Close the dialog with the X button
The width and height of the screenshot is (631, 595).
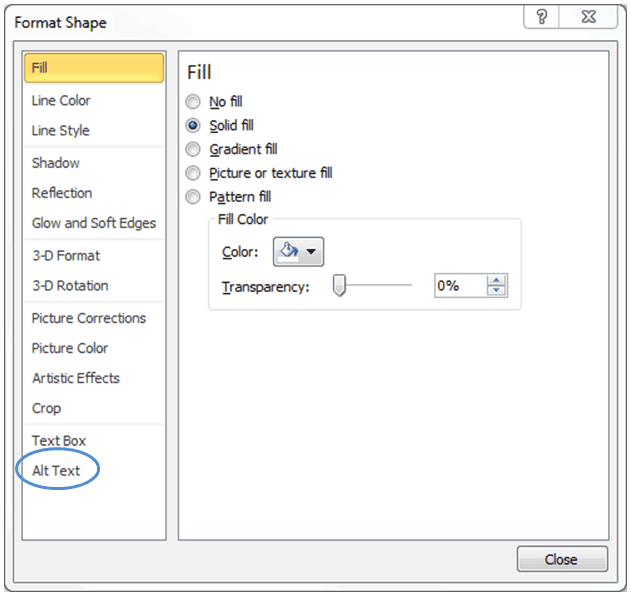pos(588,17)
